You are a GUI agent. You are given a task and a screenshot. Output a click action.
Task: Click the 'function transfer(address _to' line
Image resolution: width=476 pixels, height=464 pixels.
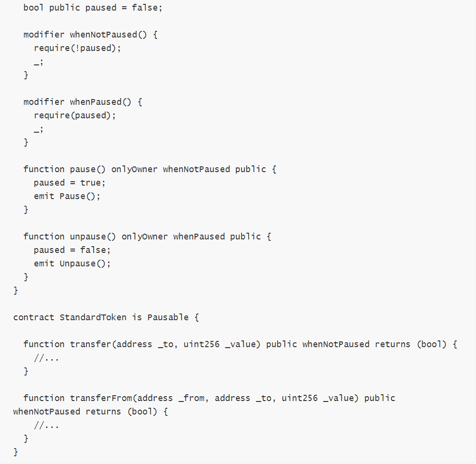pyautogui.click(x=240, y=344)
